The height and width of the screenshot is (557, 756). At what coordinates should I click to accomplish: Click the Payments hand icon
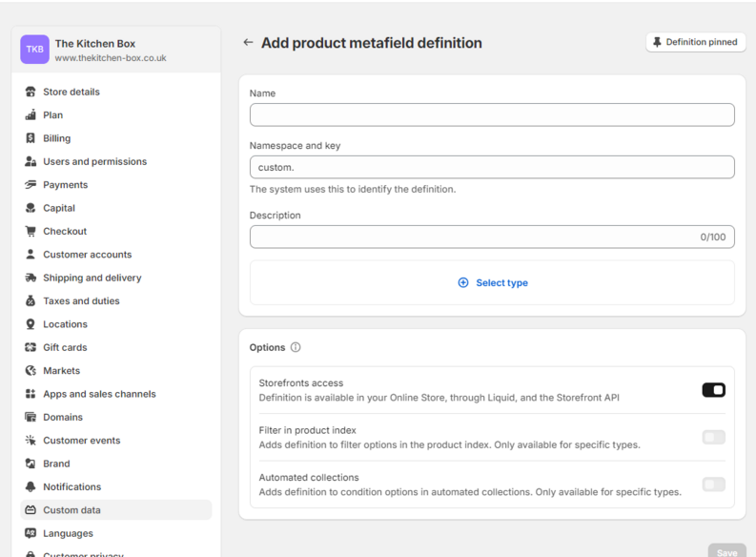click(31, 184)
